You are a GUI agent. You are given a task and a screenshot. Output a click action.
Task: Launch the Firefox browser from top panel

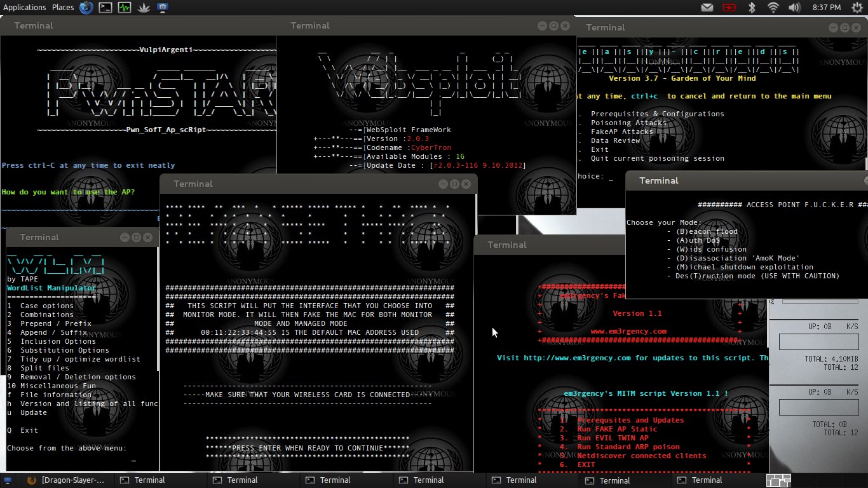(86, 8)
